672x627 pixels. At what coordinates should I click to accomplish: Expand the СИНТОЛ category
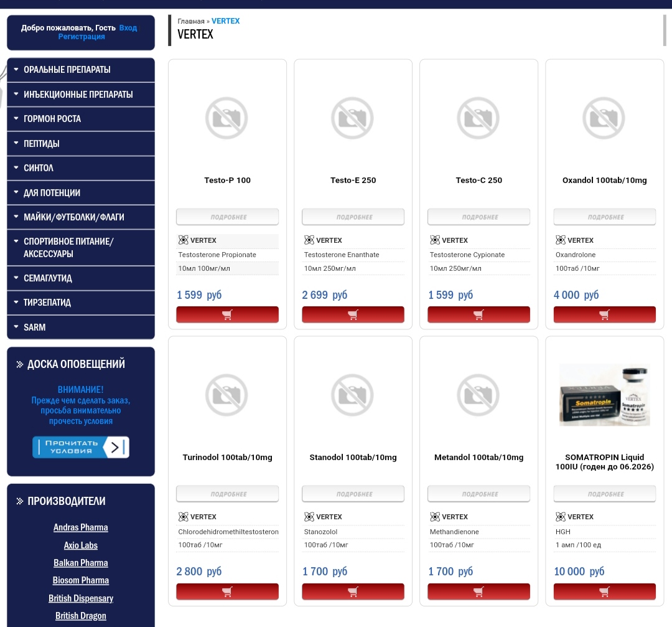tap(80, 168)
